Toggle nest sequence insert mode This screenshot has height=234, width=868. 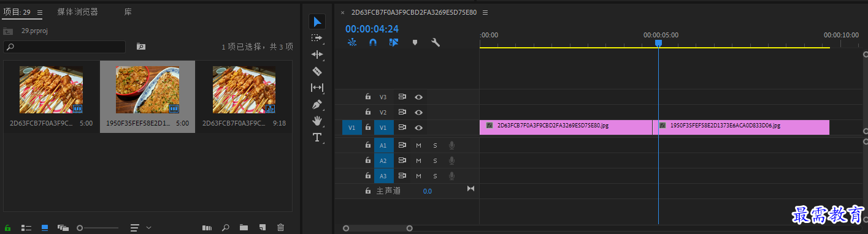click(352, 42)
